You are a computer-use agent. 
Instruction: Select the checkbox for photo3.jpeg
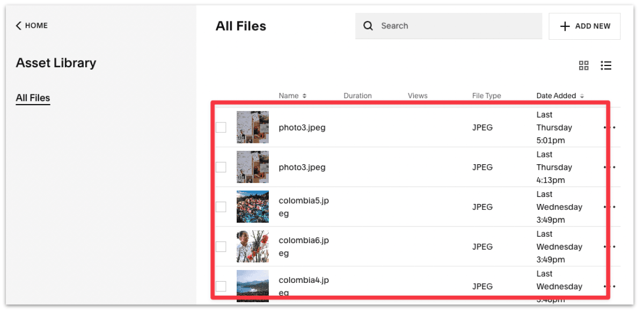(x=221, y=127)
